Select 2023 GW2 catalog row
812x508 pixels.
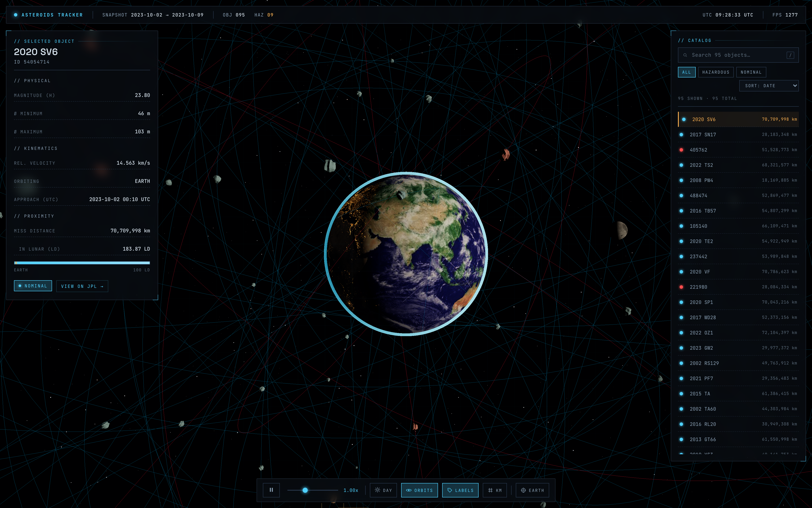(x=738, y=348)
